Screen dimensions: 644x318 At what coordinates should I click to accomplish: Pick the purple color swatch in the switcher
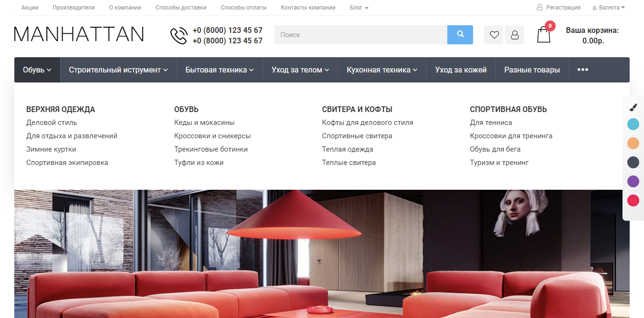(x=633, y=181)
